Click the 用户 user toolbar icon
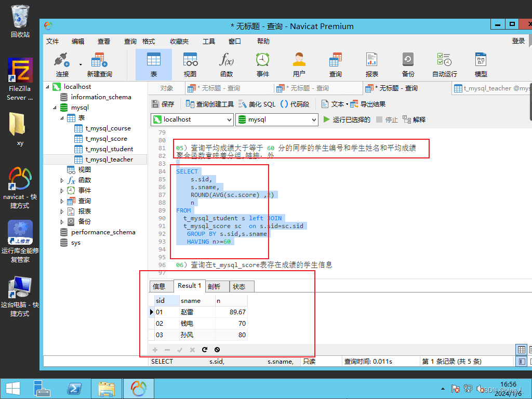532x399 pixels. (299, 64)
